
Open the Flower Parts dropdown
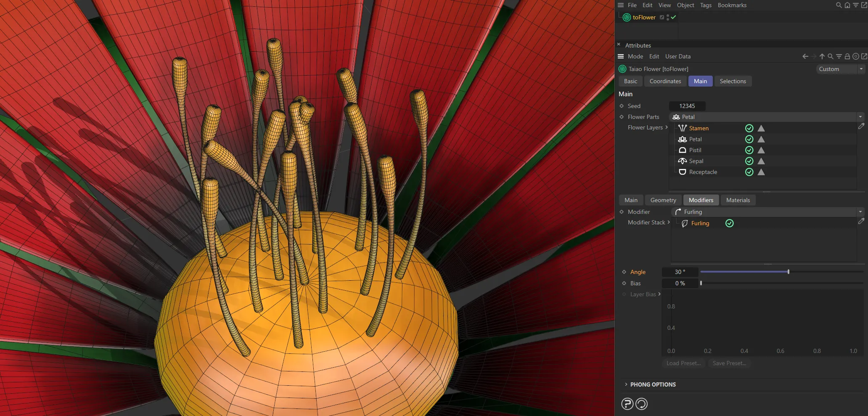point(860,117)
